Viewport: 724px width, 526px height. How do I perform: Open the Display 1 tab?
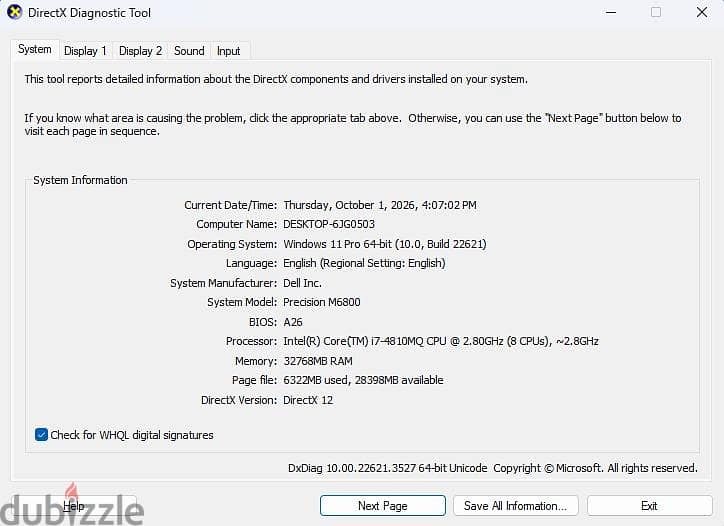point(85,51)
